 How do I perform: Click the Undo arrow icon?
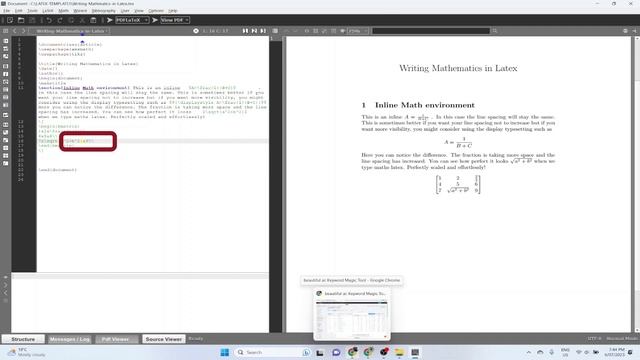(x=49, y=20)
